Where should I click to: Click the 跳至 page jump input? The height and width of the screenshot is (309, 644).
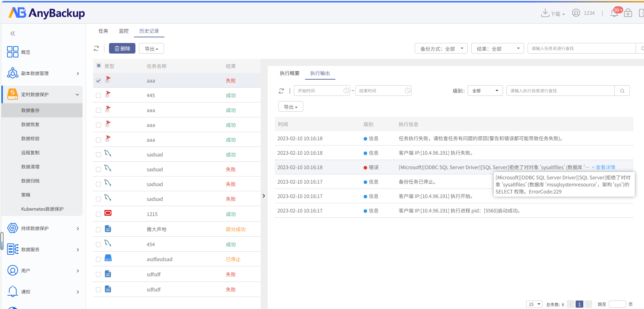click(617, 304)
